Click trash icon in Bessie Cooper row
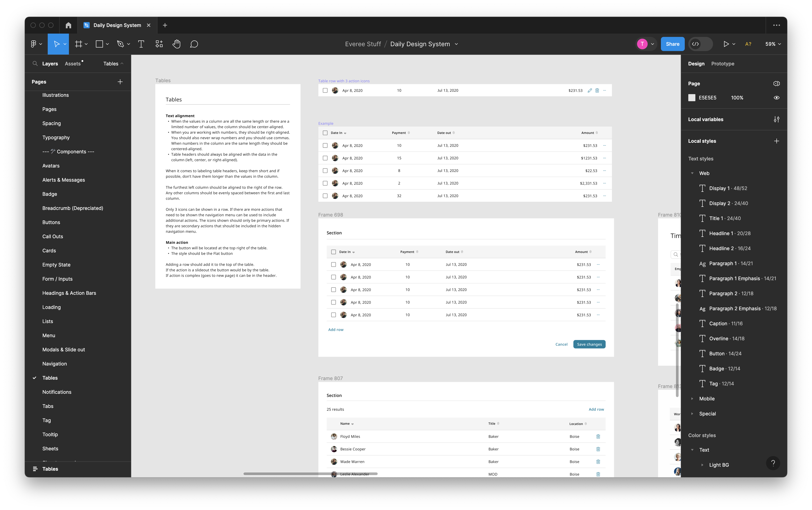Screen dimensions: 812x510 [x=598, y=449]
